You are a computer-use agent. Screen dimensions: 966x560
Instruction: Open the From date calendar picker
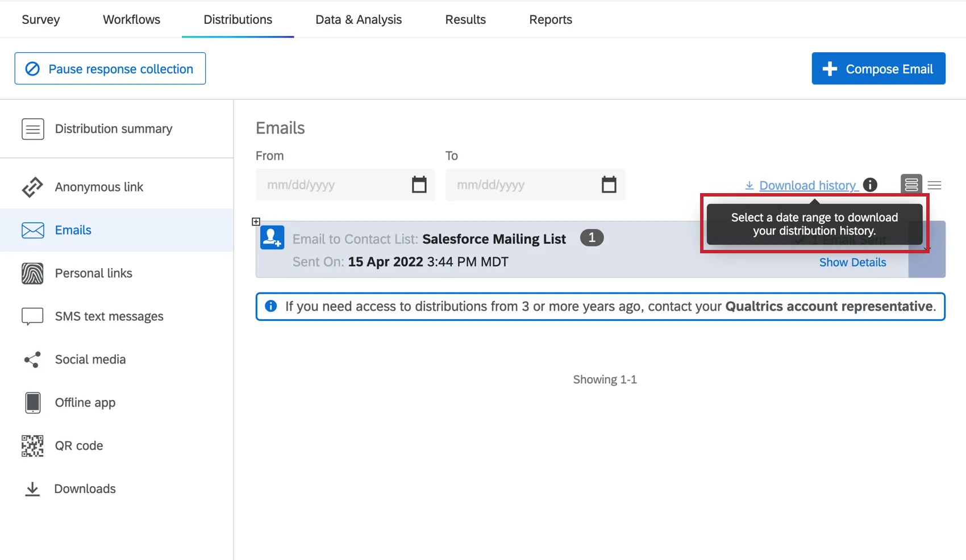[419, 185]
